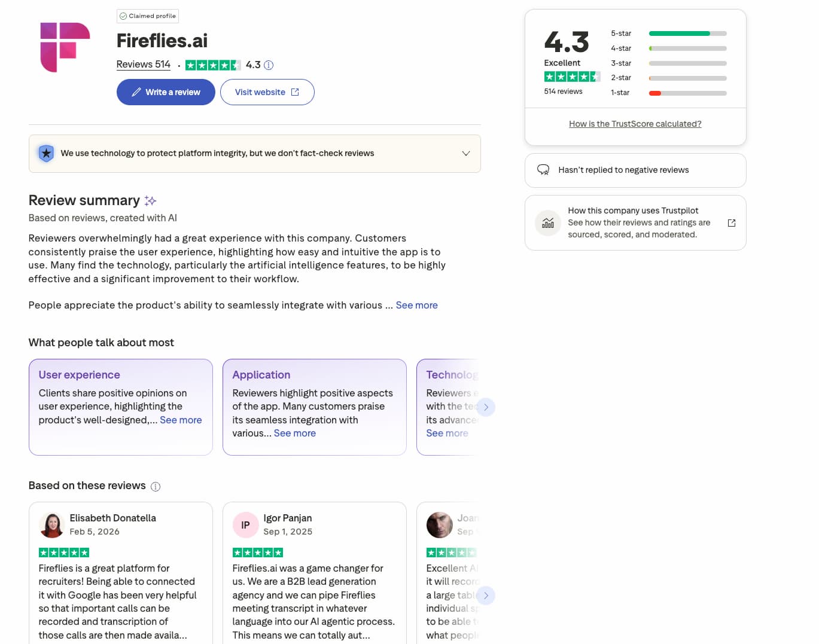This screenshot has height=644, width=819.
Task: Expand the platform integrity notice chevron
Action: (x=465, y=153)
